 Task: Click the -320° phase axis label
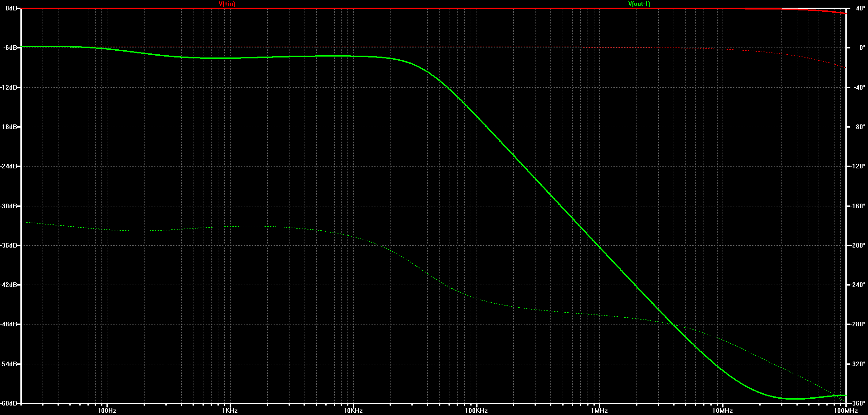point(858,364)
